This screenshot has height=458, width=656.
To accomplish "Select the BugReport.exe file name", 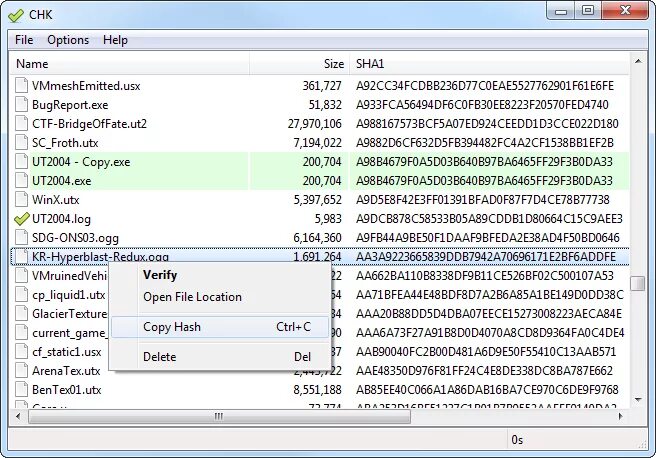I will 70,105.
